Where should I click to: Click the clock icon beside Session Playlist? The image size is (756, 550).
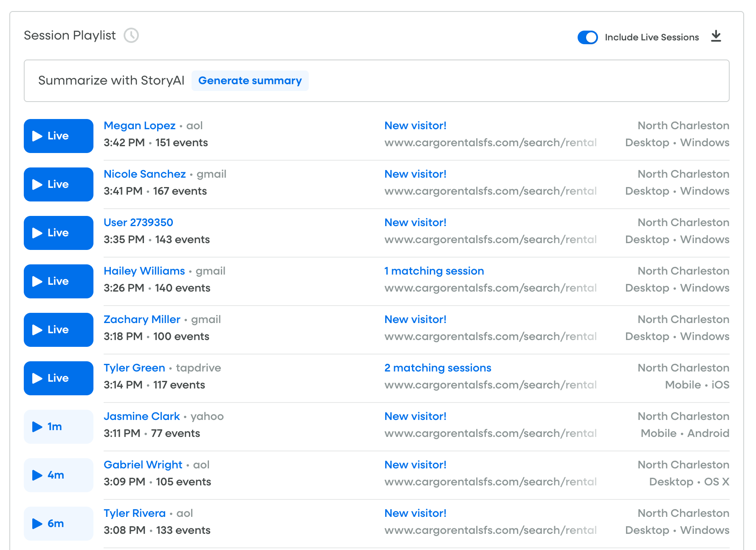click(131, 35)
